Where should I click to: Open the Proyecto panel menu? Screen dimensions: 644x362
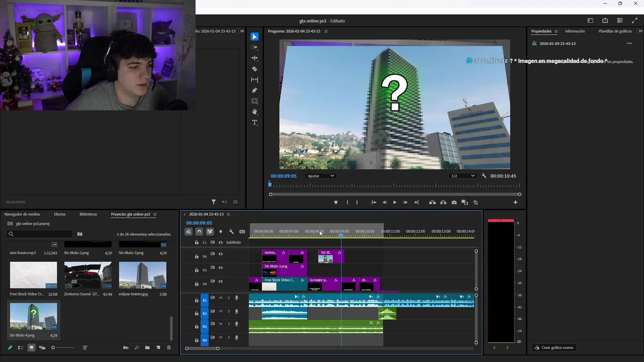coord(155,214)
